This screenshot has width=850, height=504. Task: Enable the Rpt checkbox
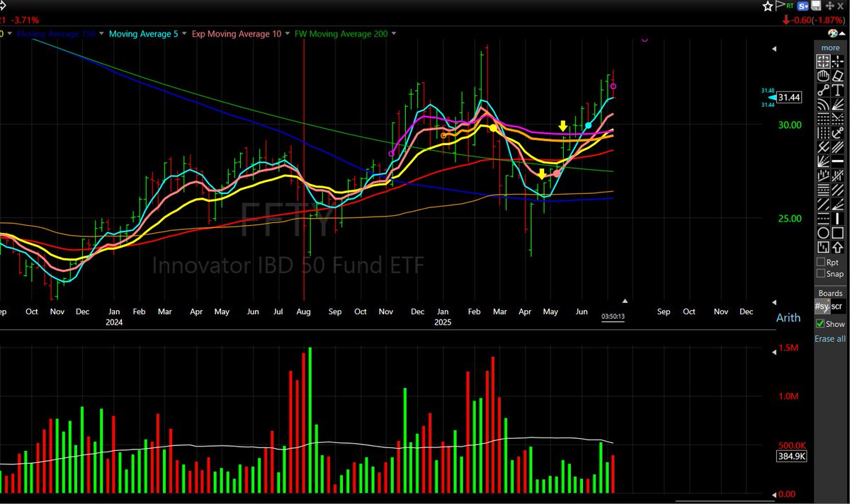(x=821, y=262)
